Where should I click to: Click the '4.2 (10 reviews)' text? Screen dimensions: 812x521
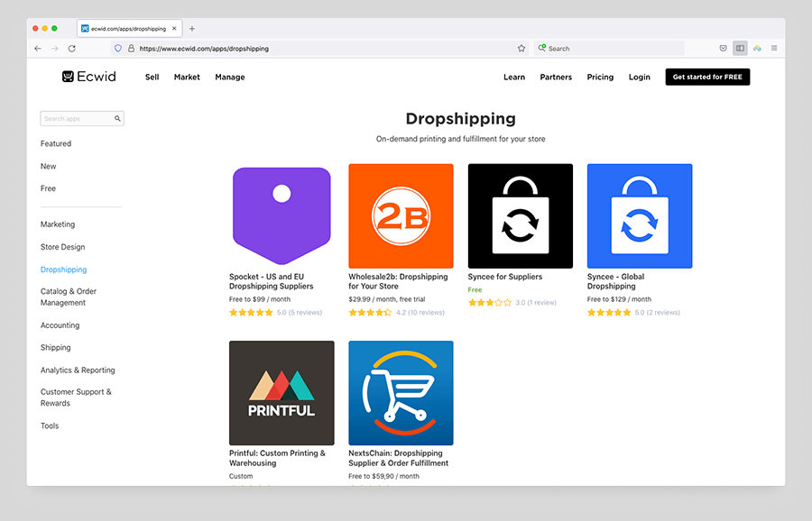tap(420, 313)
